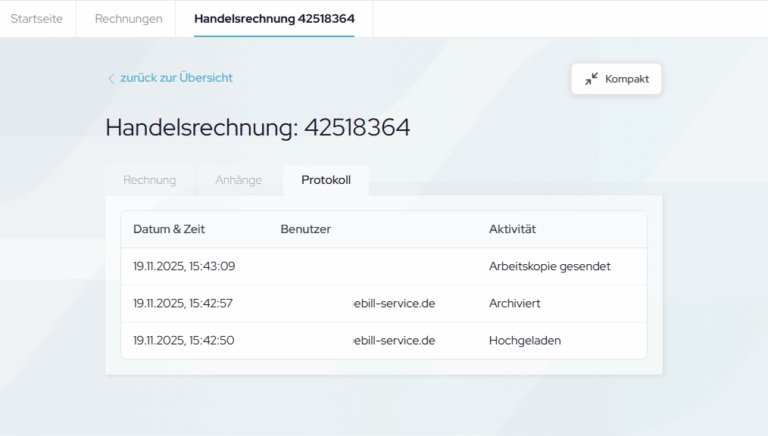
Task: Select the Protokoll sub-tab
Action: [326, 180]
